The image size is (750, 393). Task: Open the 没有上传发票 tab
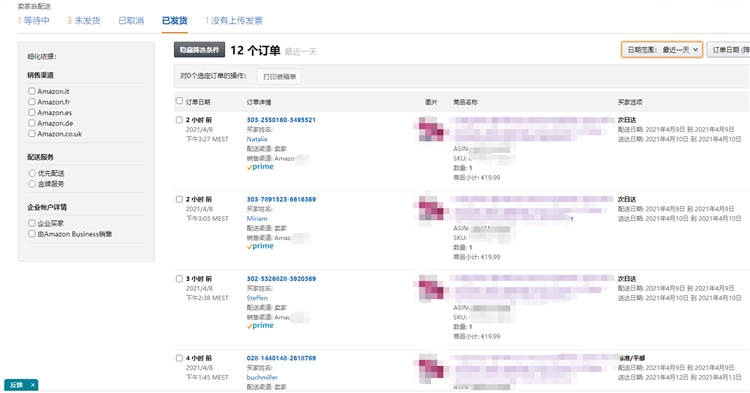[234, 21]
